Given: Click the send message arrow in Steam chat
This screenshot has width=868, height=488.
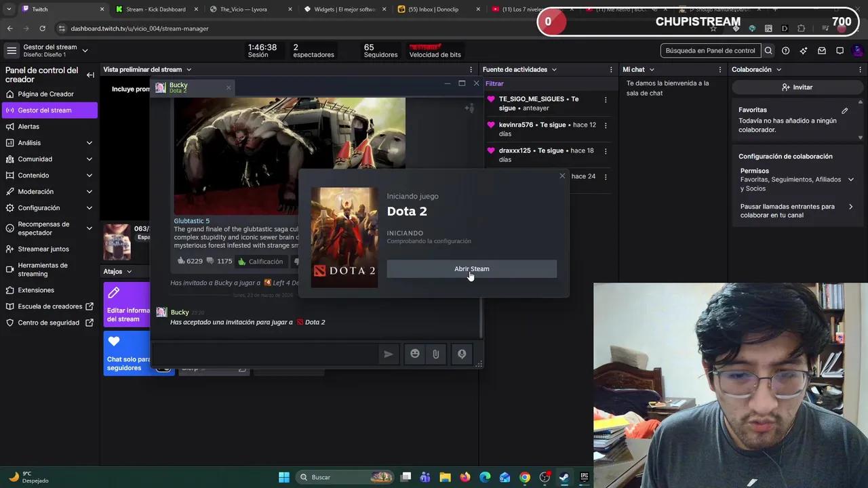Looking at the screenshot, I should [x=388, y=354].
